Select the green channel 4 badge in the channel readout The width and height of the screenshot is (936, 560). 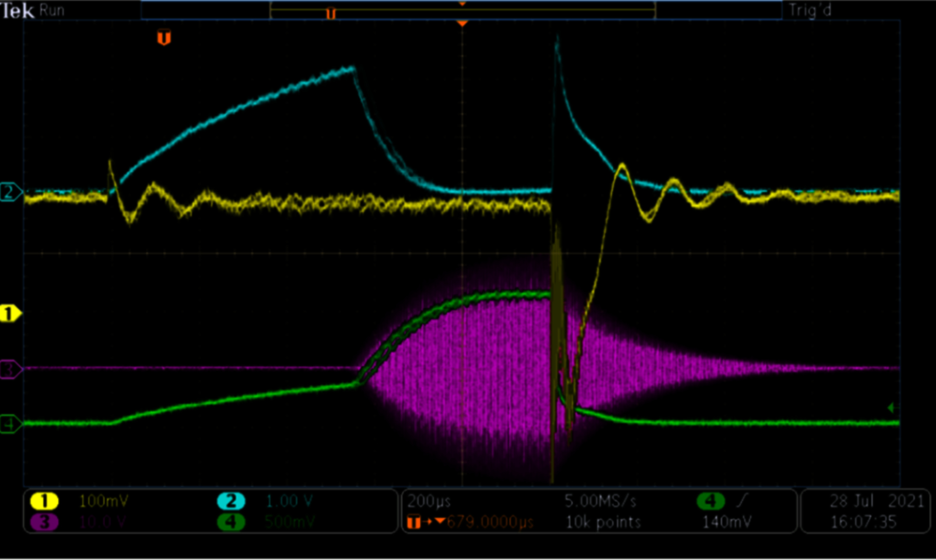pyautogui.click(x=231, y=522)
